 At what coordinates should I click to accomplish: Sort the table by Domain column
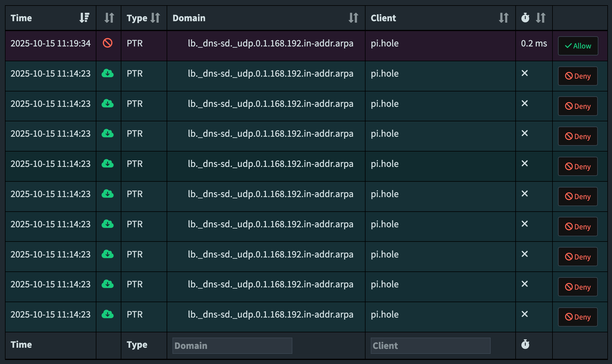tap(353, 18)
